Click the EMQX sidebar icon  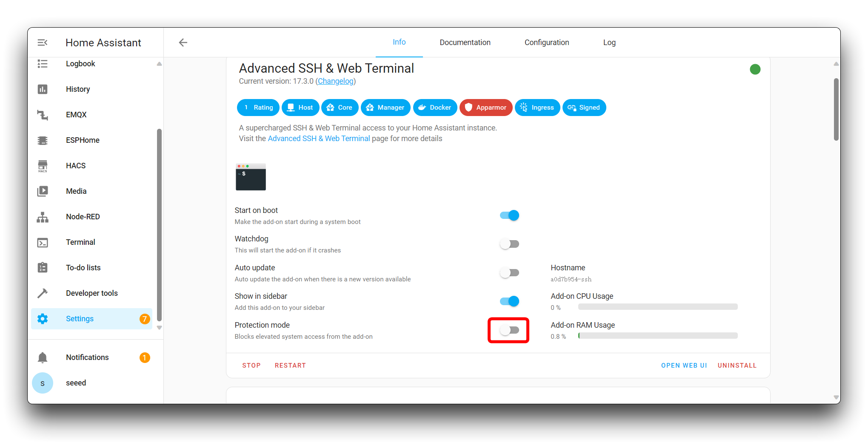43,115
